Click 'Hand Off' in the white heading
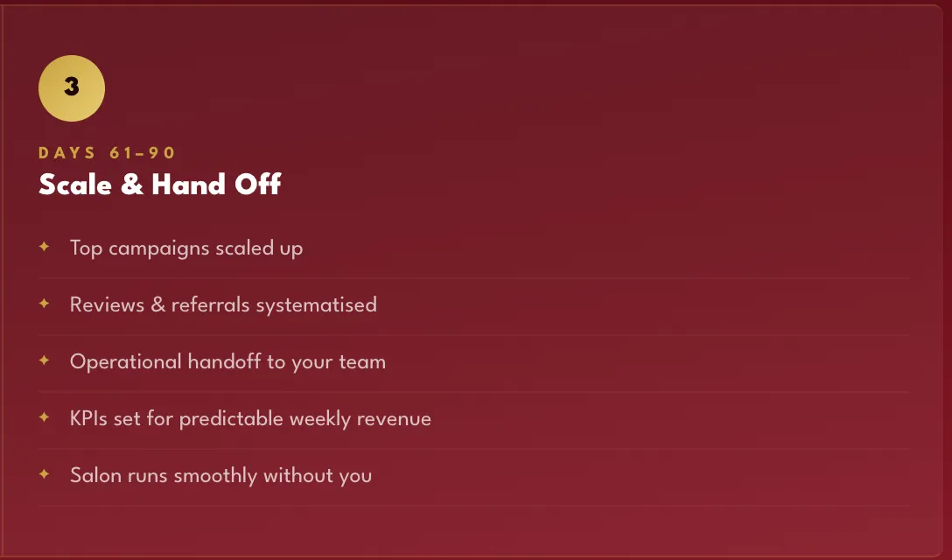 [x=216, y=184]
